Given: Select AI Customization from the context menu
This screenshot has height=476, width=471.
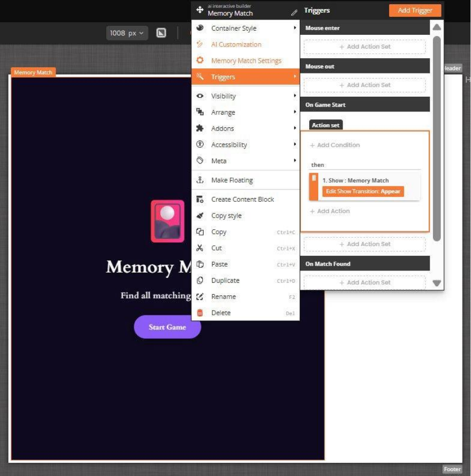Looking at the screenshot, I should click(236, 44).
